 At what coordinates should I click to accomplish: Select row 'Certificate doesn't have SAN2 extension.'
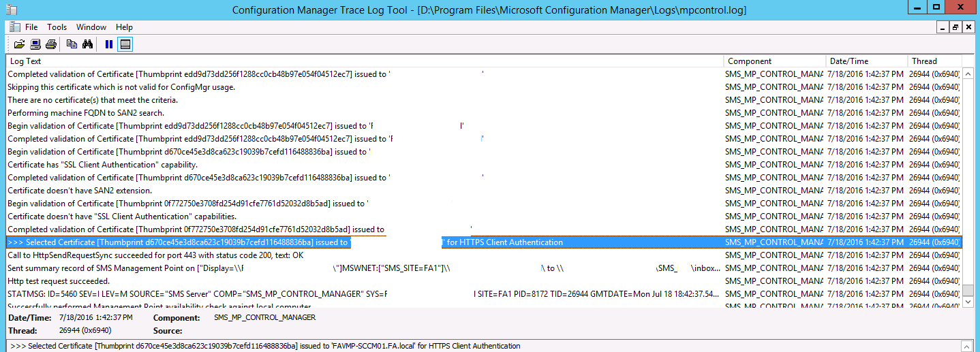(x=484, y=191)
